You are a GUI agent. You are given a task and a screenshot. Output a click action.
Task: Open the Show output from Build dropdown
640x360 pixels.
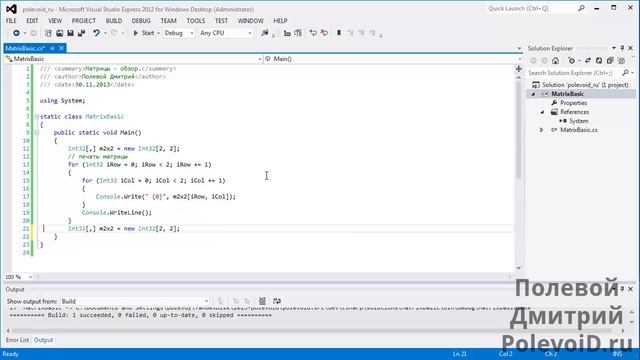(x=135, y=301)
